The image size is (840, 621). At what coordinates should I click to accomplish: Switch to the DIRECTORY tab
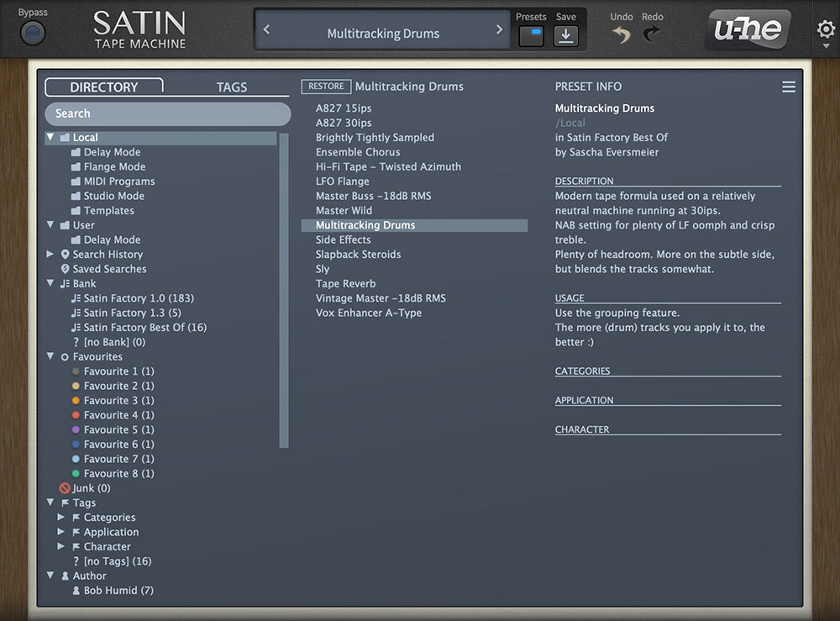click(104, 87)
